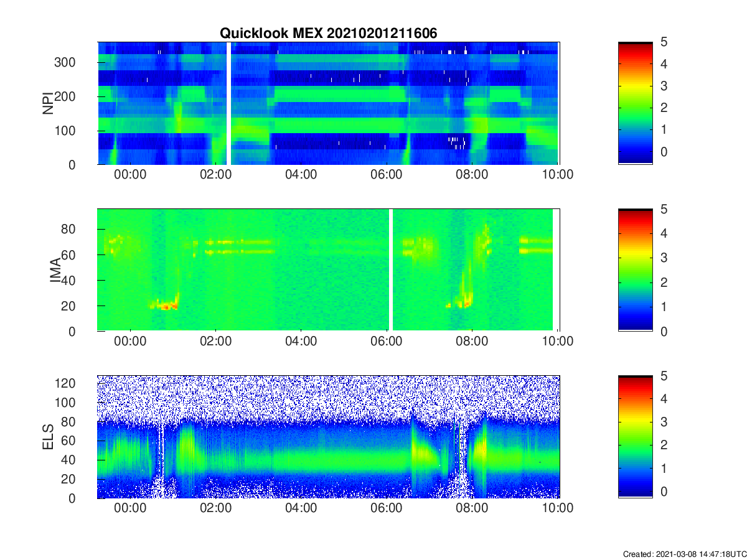
Task: Click the ELS panel color bar
Action: (636, 437)
